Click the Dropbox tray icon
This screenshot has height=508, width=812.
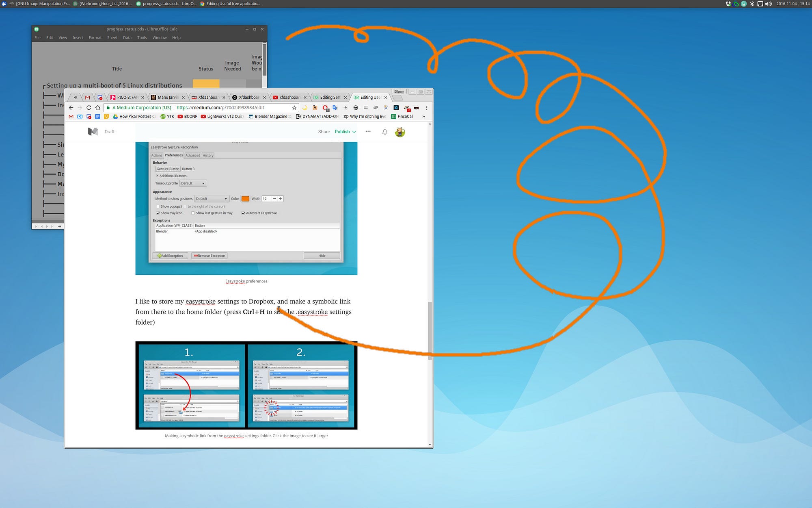tap(728, 4)
